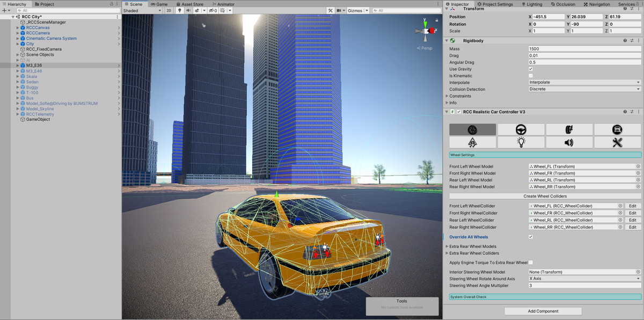Select M3_E46 in the Hierarchy

pyautogui.click(x=35, y=70)
